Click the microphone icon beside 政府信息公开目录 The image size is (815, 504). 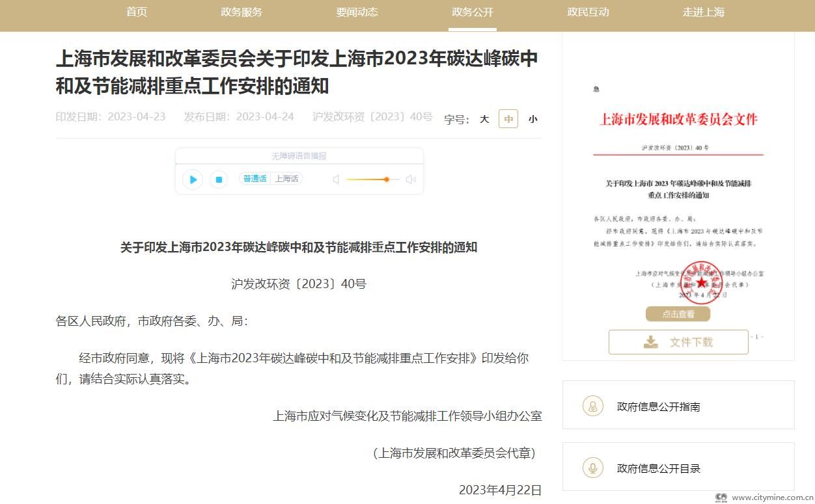[x=592, y=468]
